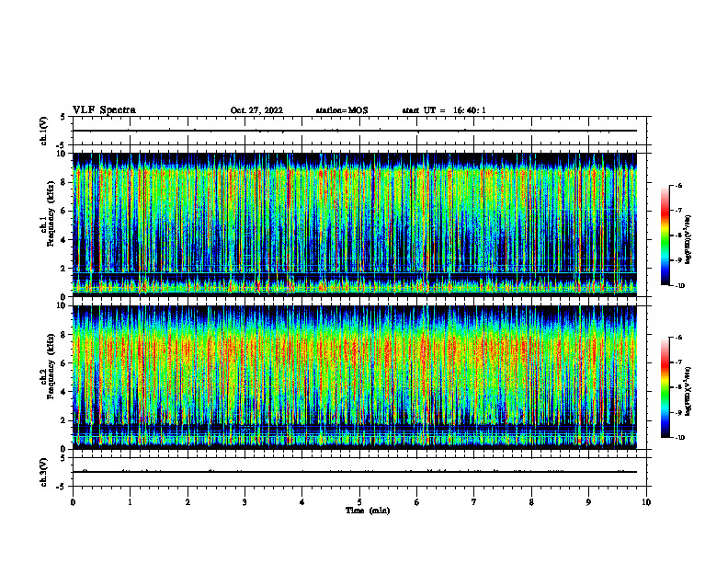The width and height of the screenshot is (728, 563).
Task: Click the "-10" label on ch.2 color bar
Action: [679, 438]
